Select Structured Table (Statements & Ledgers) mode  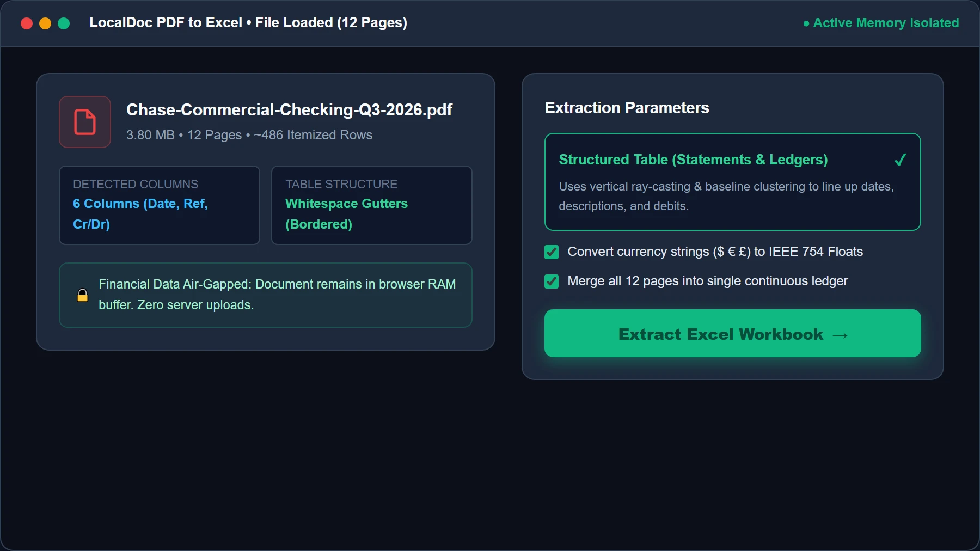pyautogui.click(x=732, y=182)
